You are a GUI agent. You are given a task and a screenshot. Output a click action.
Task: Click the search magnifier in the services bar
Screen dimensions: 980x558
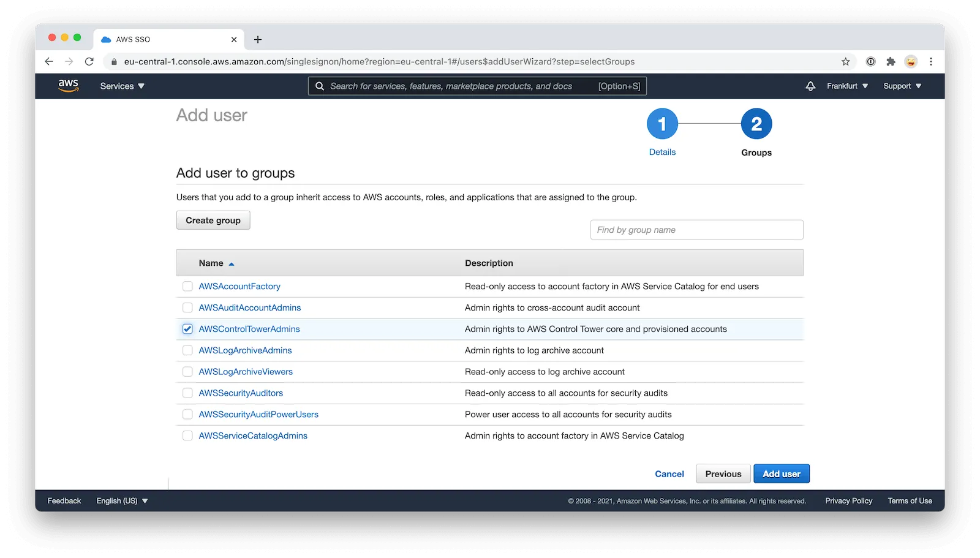(320, 86)
